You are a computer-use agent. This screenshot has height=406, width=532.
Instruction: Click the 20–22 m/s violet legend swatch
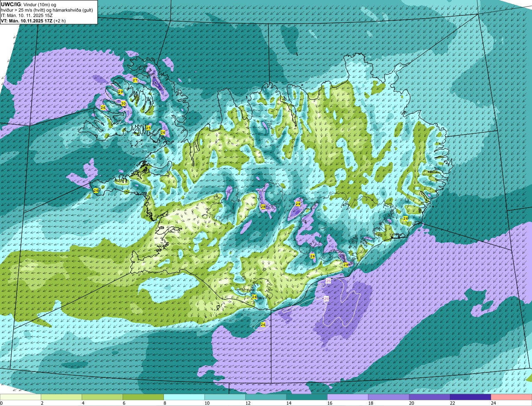coord(430,397)
